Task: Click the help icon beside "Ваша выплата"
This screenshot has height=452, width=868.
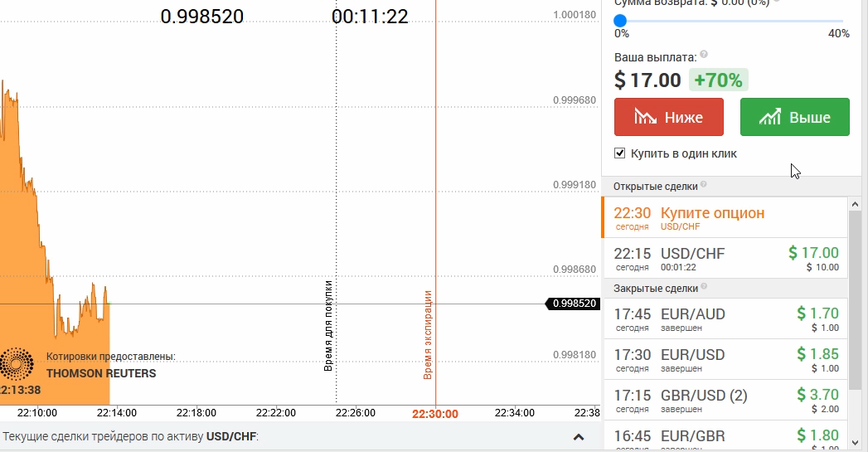Action: pos(704,55)
